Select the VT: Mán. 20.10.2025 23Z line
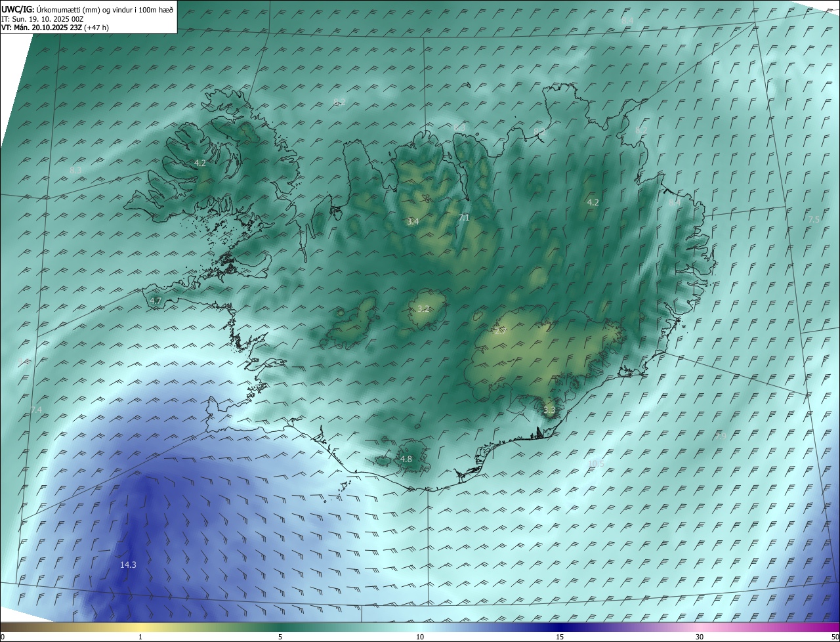840x642 pixels. pyautogui.click(x=55, y=28)
